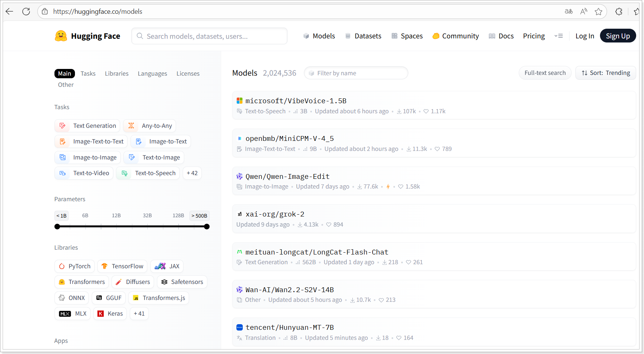Click the Sign Up button
Image resolution: width=644 pixels, height=354 pixels.
618,36
